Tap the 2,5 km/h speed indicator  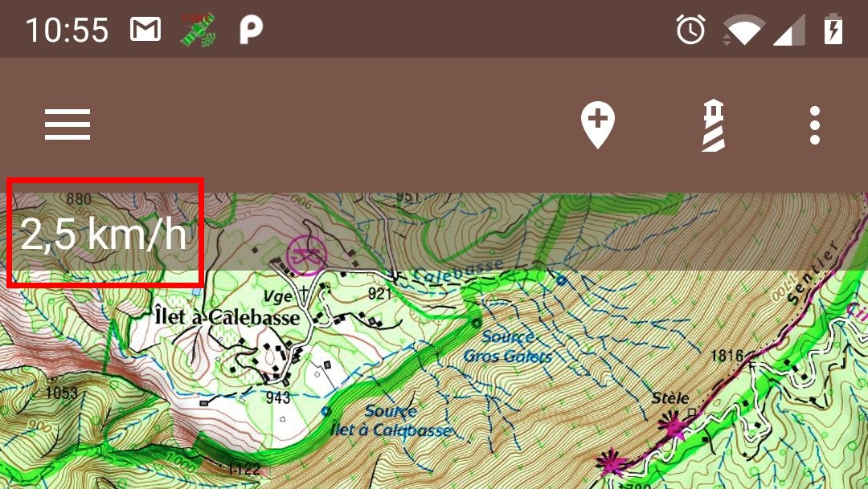pyautogui.click(x=104, y=234)
